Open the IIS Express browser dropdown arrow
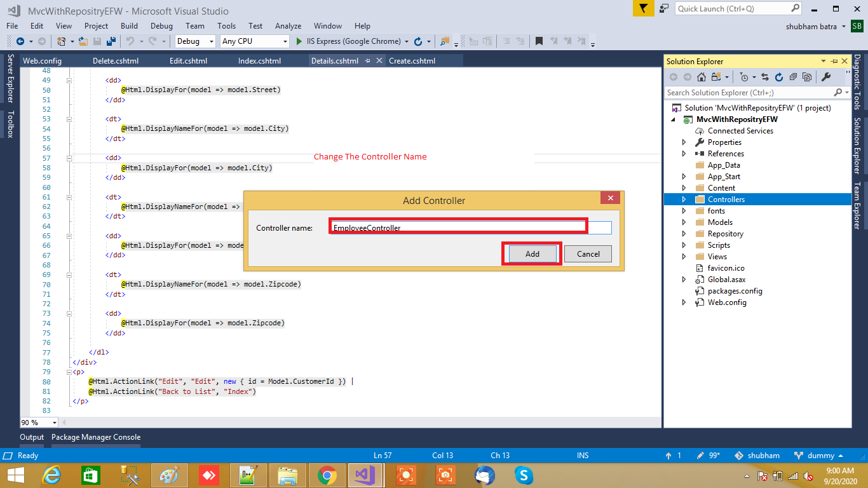Viewport: 868px width, 488px height. tap(406, 41)
